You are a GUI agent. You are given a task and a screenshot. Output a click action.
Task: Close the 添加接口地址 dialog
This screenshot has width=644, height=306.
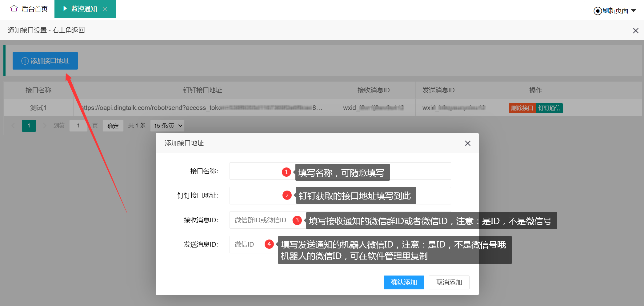(x=468, y=143)
